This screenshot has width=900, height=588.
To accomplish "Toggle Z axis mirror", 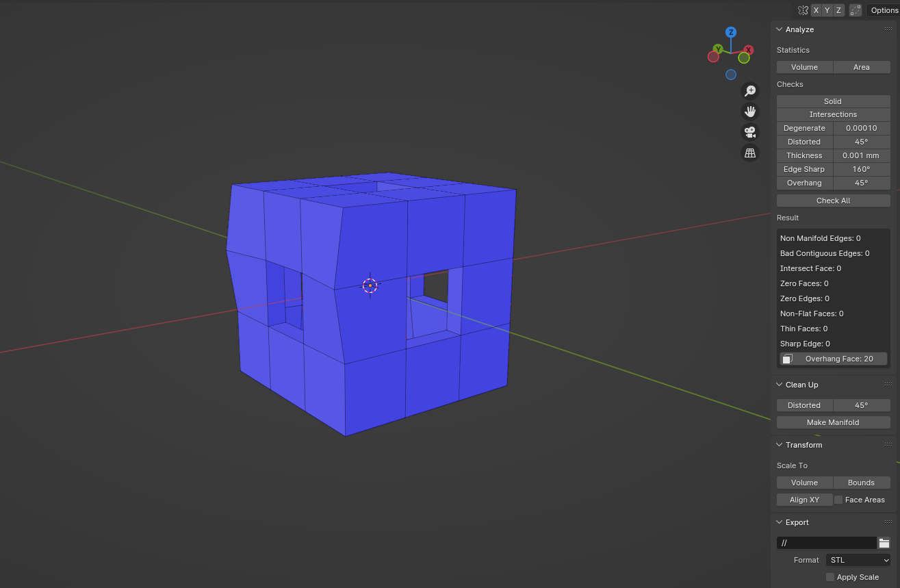I will point(838,10).
